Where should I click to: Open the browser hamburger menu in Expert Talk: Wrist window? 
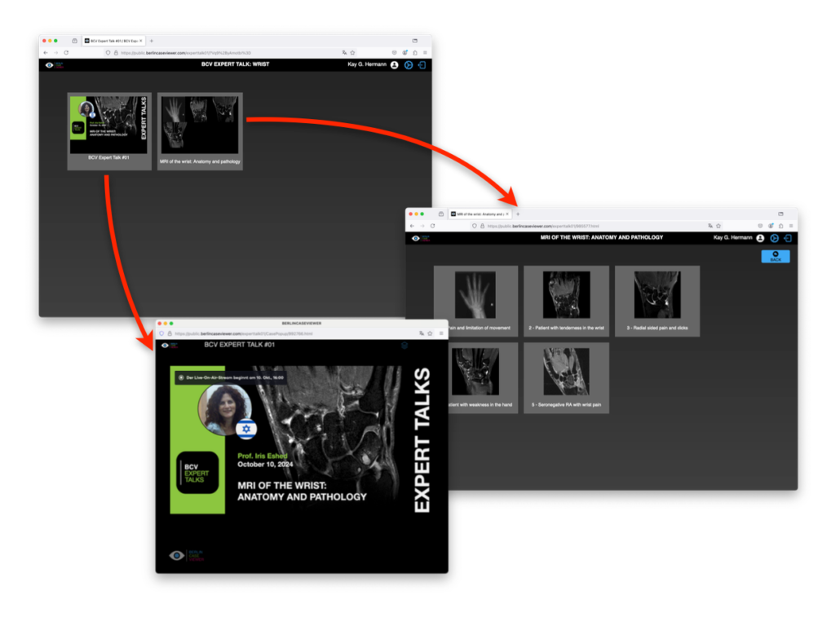(x=426, y=52)
